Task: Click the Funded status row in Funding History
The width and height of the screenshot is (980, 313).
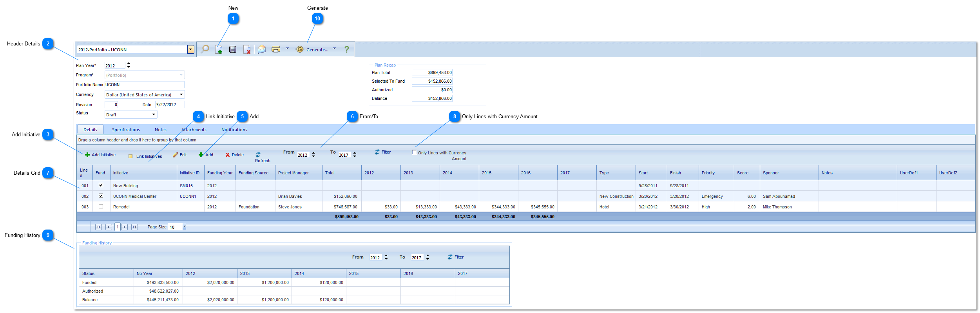Action: pos(294,282)
